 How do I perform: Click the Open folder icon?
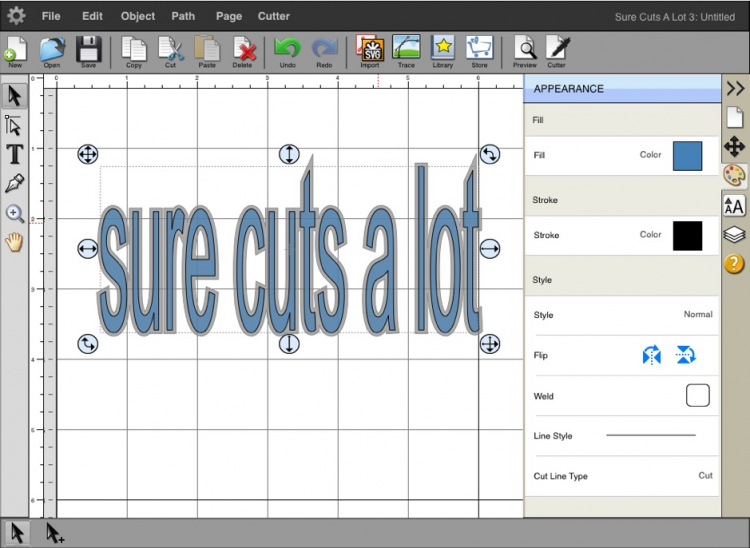coord(52,52)
